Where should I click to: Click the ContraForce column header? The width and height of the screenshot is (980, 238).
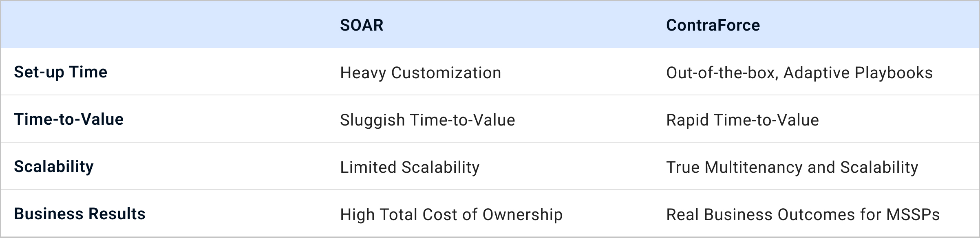tap(713, 25)
